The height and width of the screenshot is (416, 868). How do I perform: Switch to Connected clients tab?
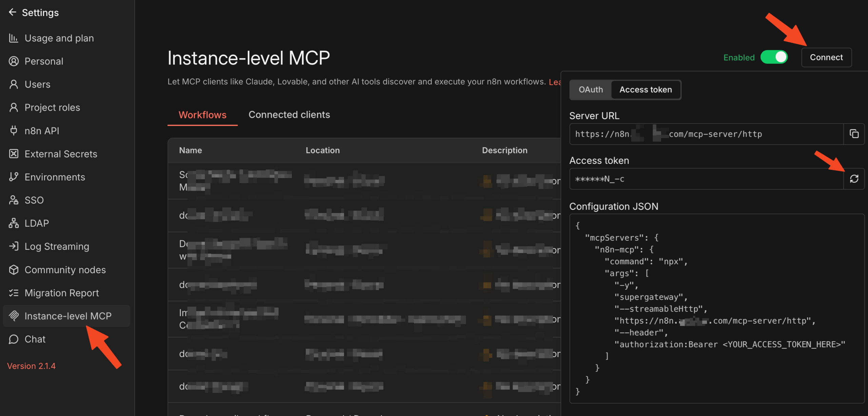[x=289, y=115]
